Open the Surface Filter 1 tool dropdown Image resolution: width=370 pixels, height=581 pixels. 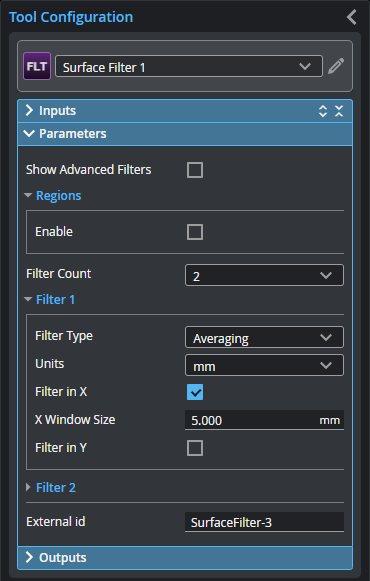[x=189, y=67]
